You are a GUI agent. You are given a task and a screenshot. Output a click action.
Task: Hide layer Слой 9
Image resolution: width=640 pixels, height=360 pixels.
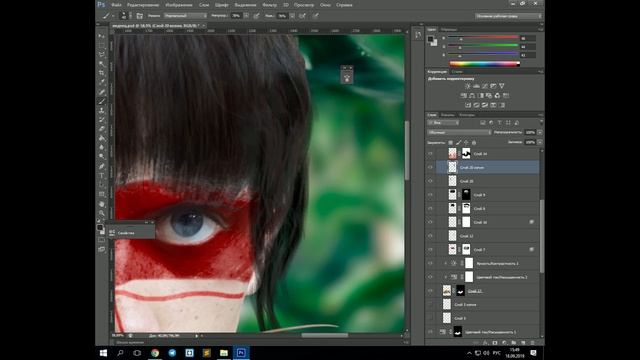tap(430, 195)
